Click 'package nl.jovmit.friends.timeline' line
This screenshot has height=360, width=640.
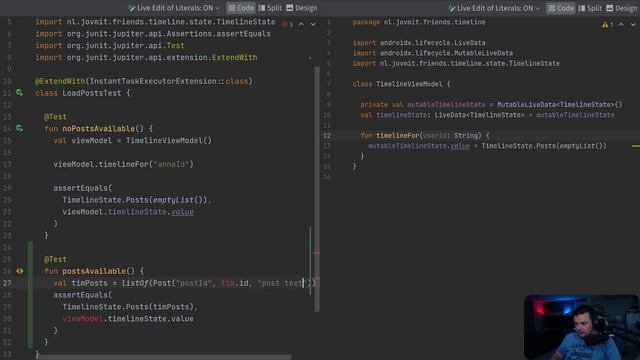click(419, 22)
